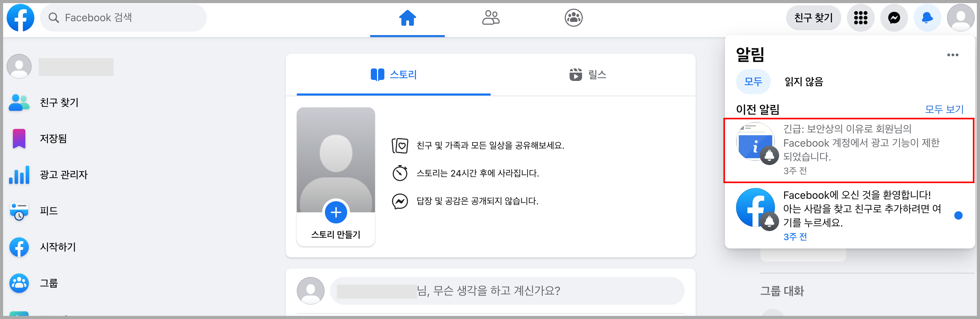Screen dimensions: 980x319
Task: Click the blue plus to create story
Action: [x=336, y=212]
